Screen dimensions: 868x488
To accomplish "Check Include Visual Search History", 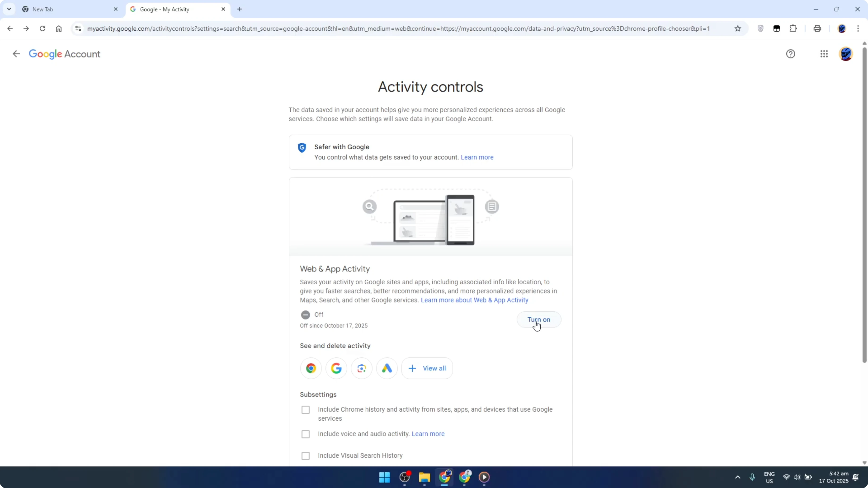I will (306, 455).
